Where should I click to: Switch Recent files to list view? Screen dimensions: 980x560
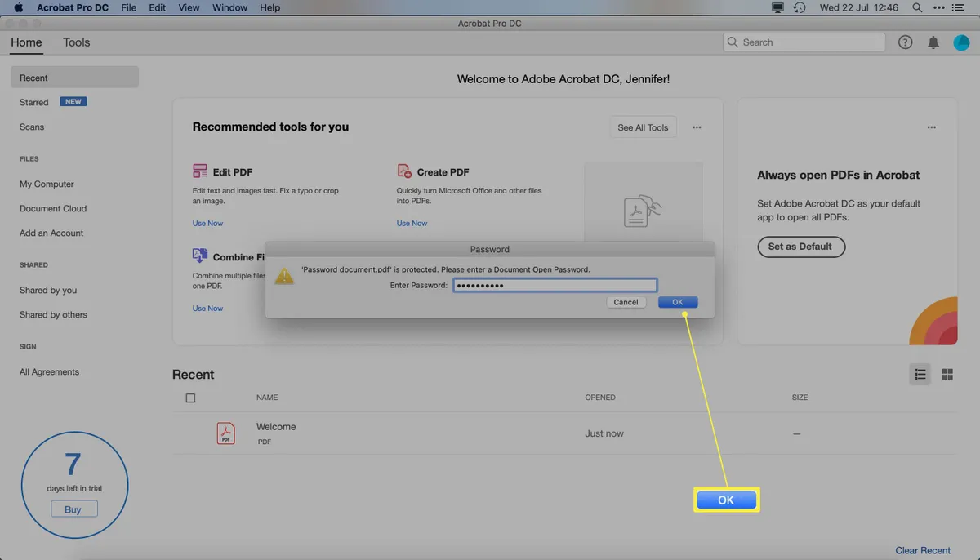pyautogui.click(x=920, y=374)
